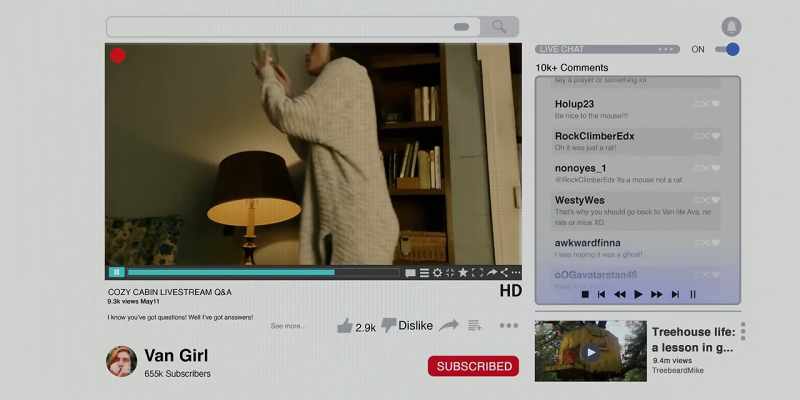Click the HD quality label
This screenshot has width=800, height=400.
click(x=511, y=291)
